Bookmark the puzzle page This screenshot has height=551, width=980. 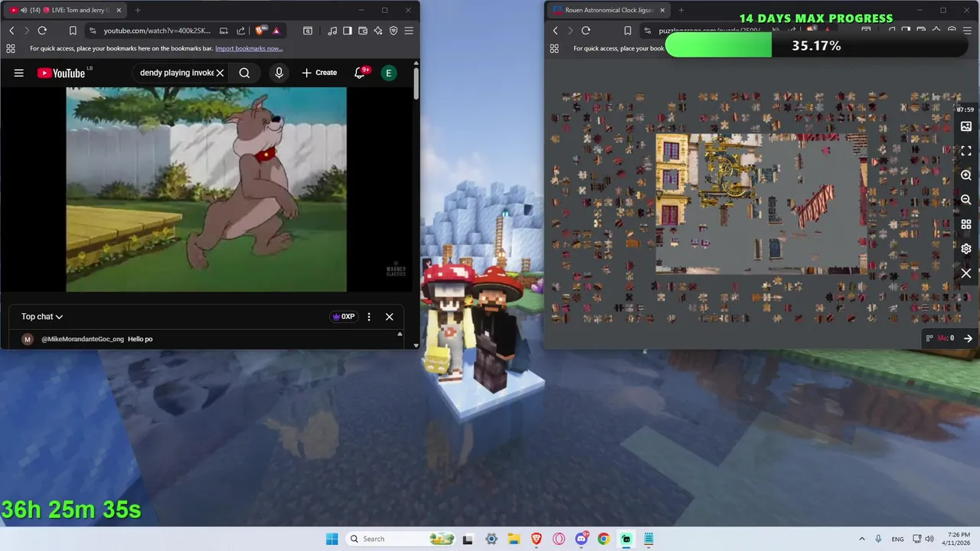coord(627,31)
